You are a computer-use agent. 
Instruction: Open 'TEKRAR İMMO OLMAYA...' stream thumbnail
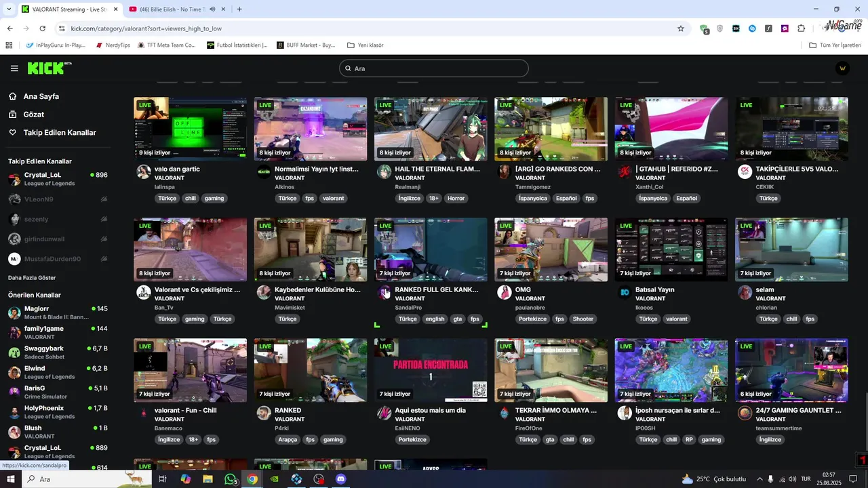(551, 370)
